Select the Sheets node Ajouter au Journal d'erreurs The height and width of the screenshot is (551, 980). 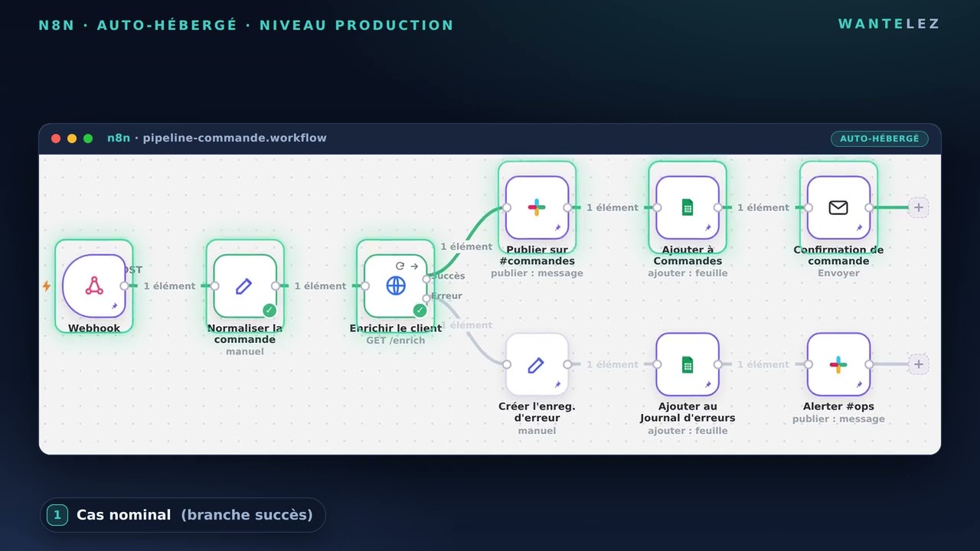coord(688,364)
